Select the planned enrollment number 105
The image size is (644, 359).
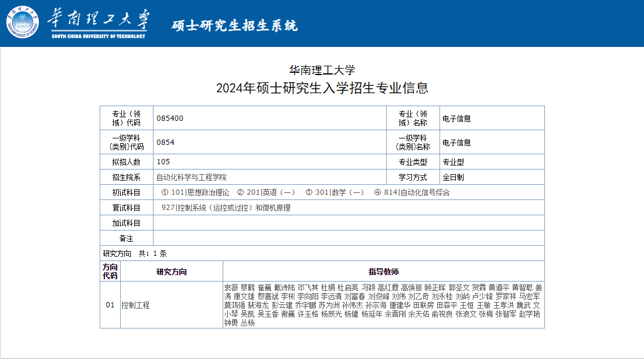pos(163,162)
